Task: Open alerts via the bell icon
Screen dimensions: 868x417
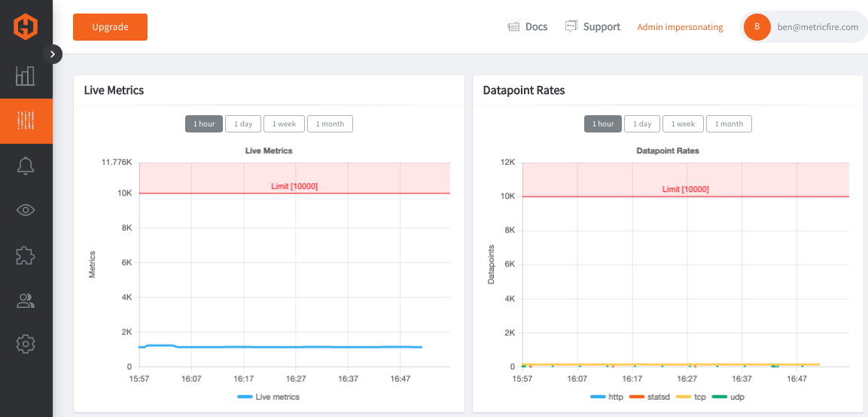Action: pos(26,166)
